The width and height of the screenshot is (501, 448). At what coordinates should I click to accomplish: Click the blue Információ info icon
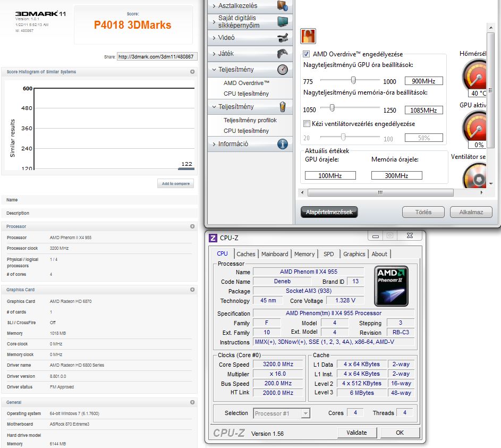283,144
